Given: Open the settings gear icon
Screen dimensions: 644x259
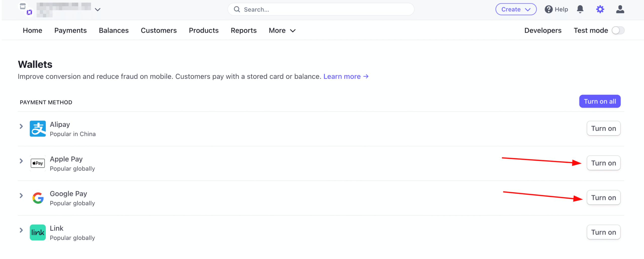Looking at the screenshot, I should click(x=600, y=9).
